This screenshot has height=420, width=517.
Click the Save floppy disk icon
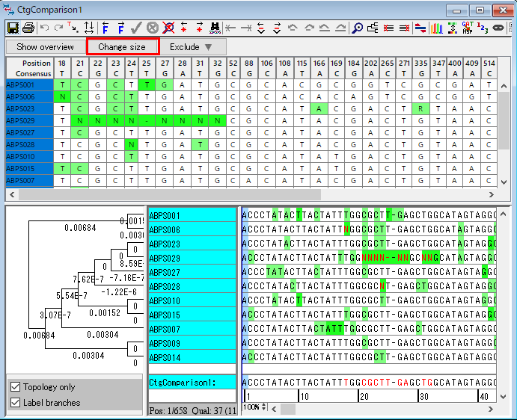pyautogui.click(x=13, y=28)
